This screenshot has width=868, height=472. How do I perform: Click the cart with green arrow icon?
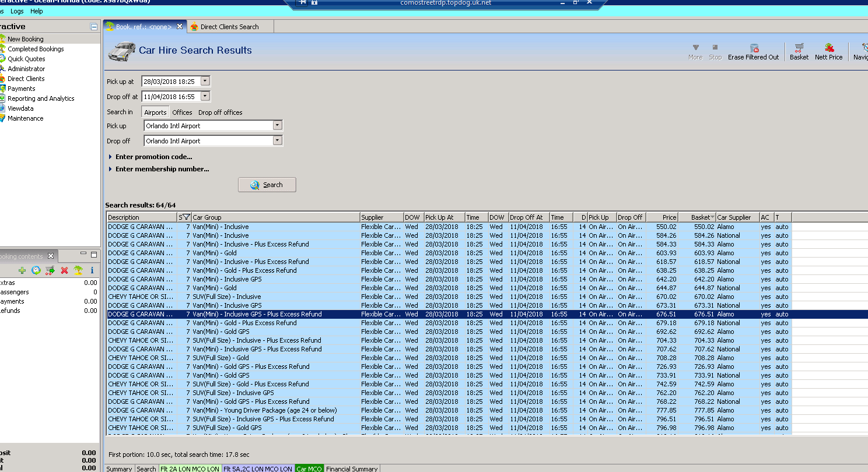click(x=50, y=270)
